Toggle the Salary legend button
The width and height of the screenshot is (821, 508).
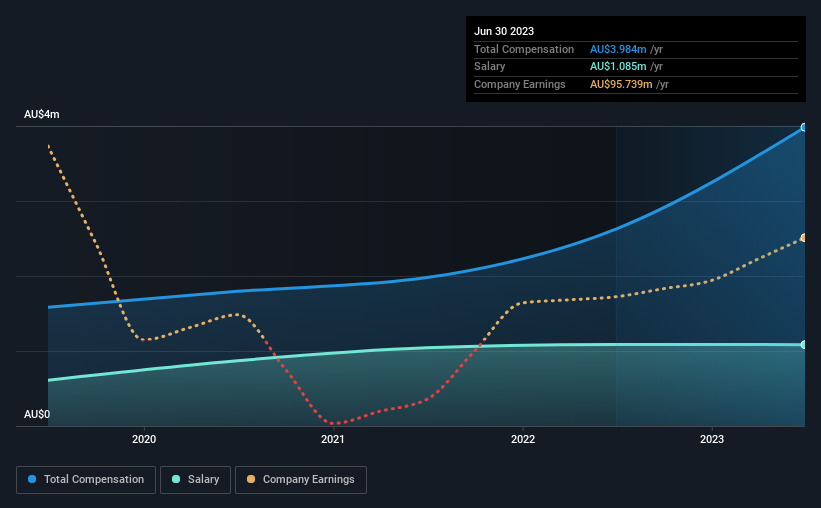[x=195, y=480]
